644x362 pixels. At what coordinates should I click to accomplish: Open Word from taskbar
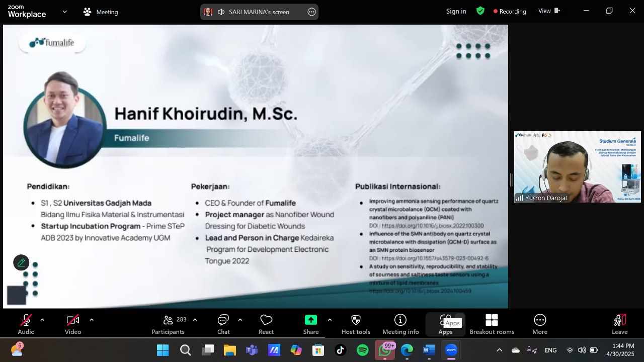(429, 350)
